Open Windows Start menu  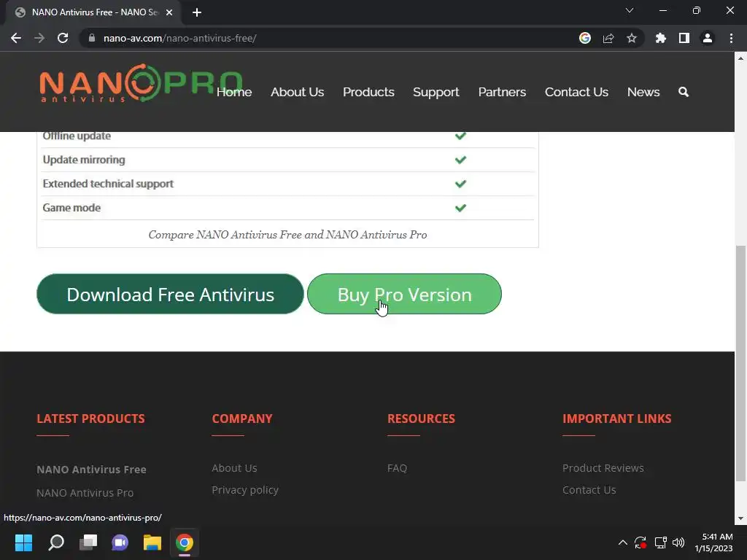[23, 542]
